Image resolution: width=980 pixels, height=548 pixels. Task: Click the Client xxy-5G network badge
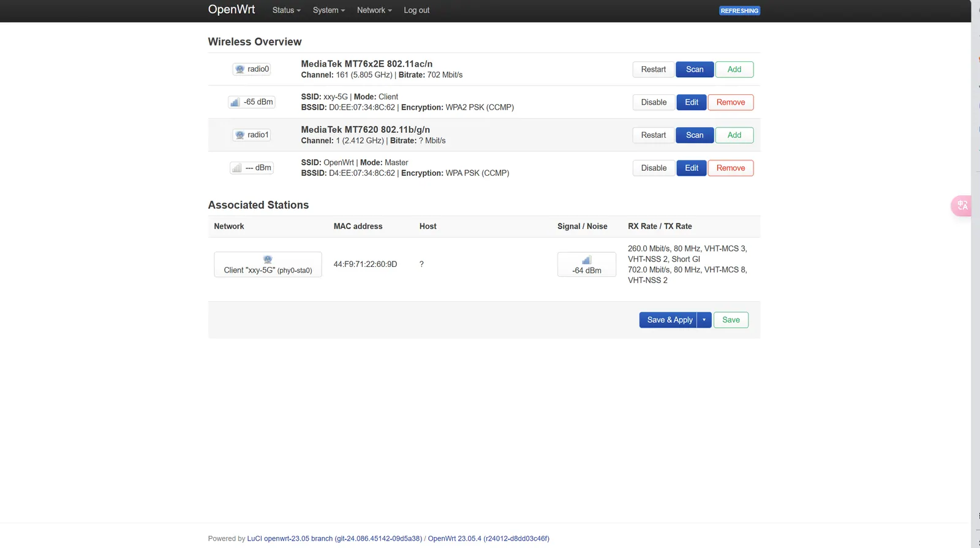coord(268,265)
